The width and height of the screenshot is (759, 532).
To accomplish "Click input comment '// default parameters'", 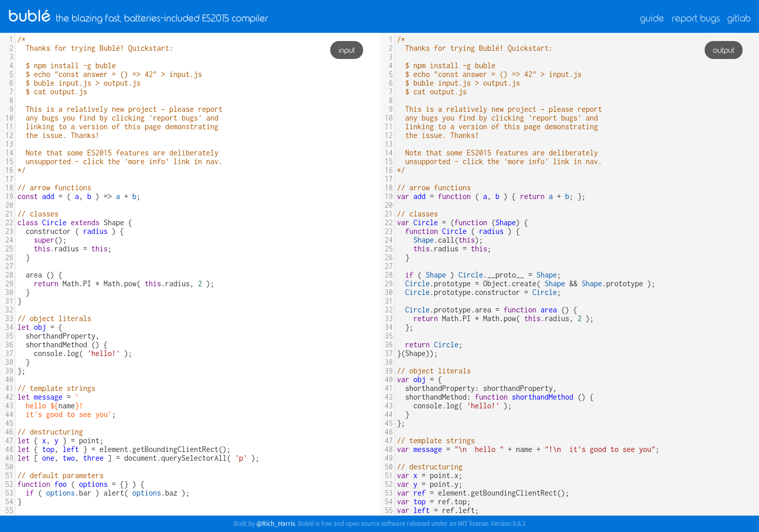I will tap(61, 476).
